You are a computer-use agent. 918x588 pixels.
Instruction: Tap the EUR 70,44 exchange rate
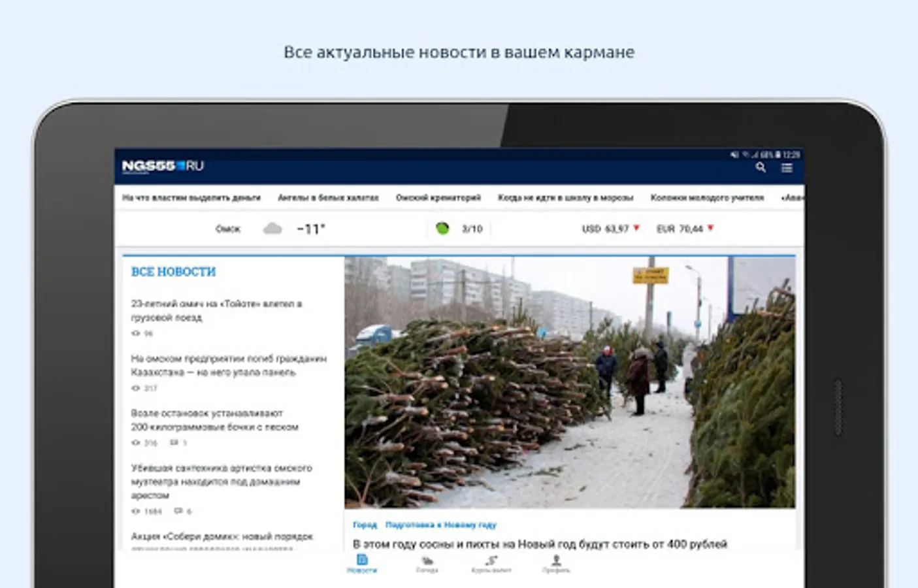click(x=680, y=229)
